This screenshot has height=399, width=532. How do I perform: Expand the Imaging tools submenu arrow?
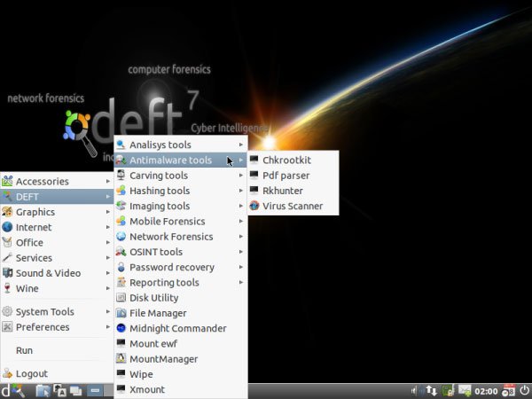241,206
